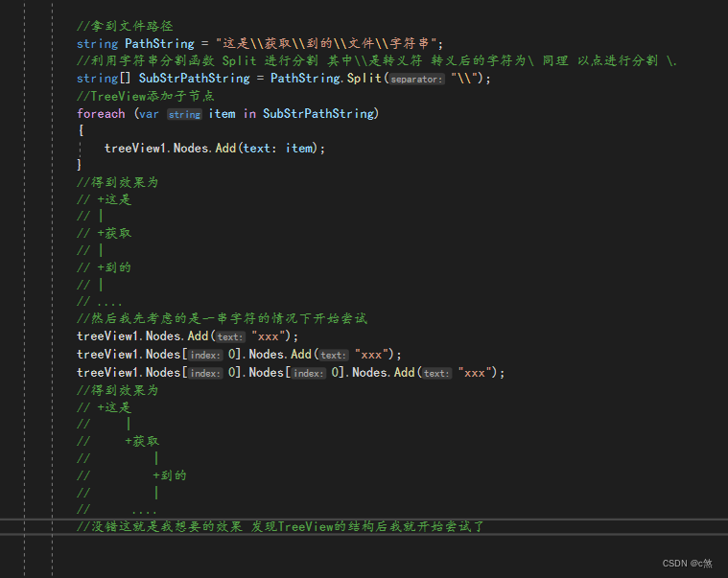Click the second '//得到效果为' comment
The height and width of the screenshot is (578, 728).
[117, 390]
